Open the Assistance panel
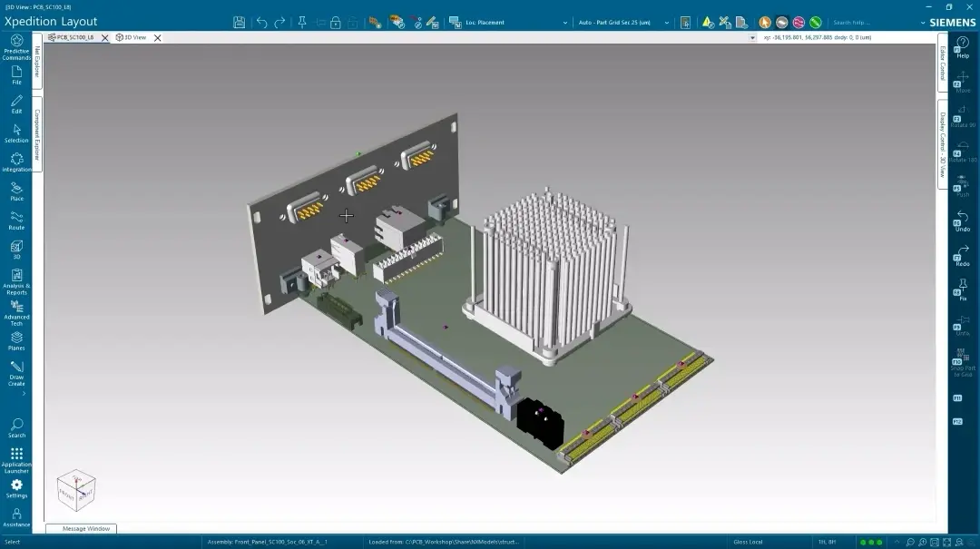This screenshot has width=980, height=549. pyautogui.click(x=16, y=518)
